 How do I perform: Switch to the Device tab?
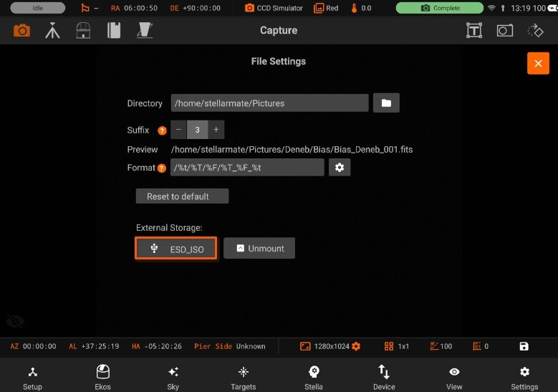[384, 378]
